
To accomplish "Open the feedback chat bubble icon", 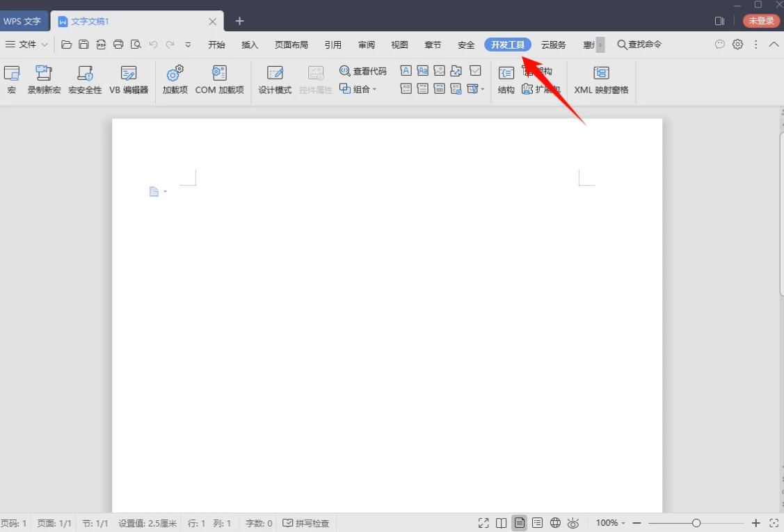I will pos(719,45).
